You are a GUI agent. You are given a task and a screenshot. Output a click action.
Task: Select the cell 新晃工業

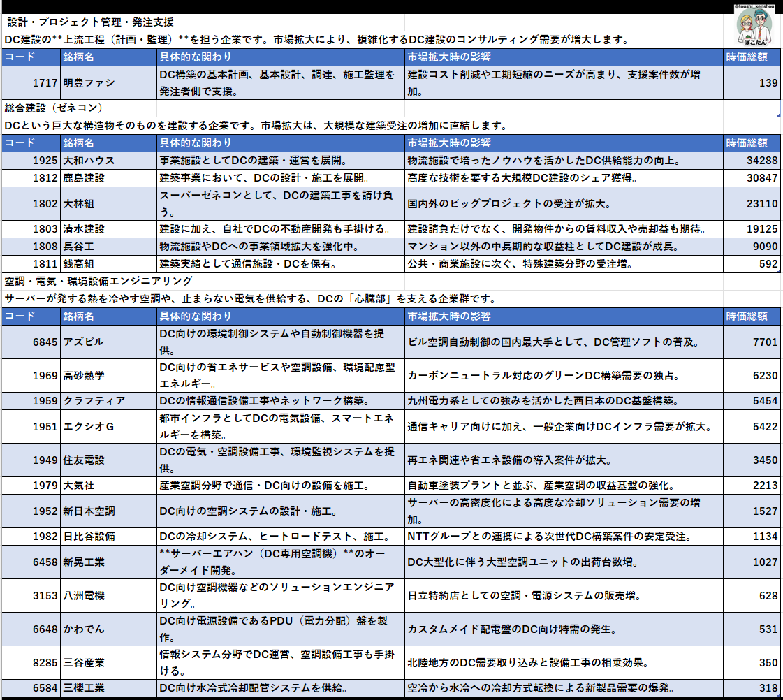(108, 562)
